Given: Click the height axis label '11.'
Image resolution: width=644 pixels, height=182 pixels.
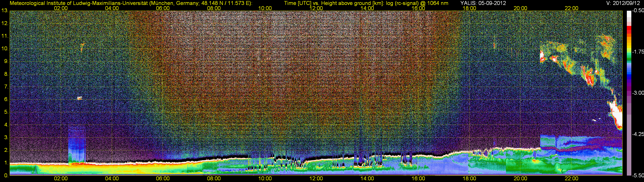Looking at the screenshot, I should click(x=5, y=36).
